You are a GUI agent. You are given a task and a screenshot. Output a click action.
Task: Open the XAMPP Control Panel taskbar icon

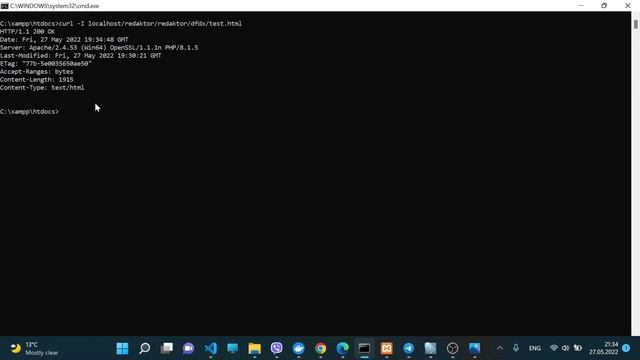point(387,348)
